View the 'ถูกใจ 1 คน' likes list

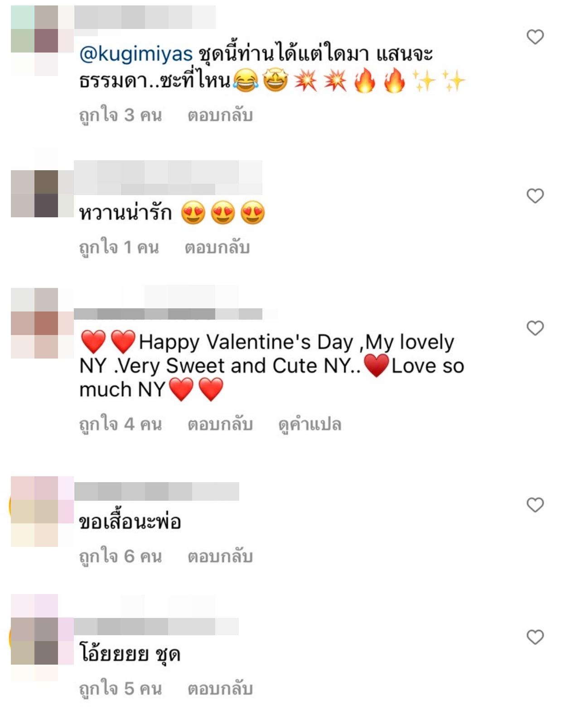pos(119,247)
